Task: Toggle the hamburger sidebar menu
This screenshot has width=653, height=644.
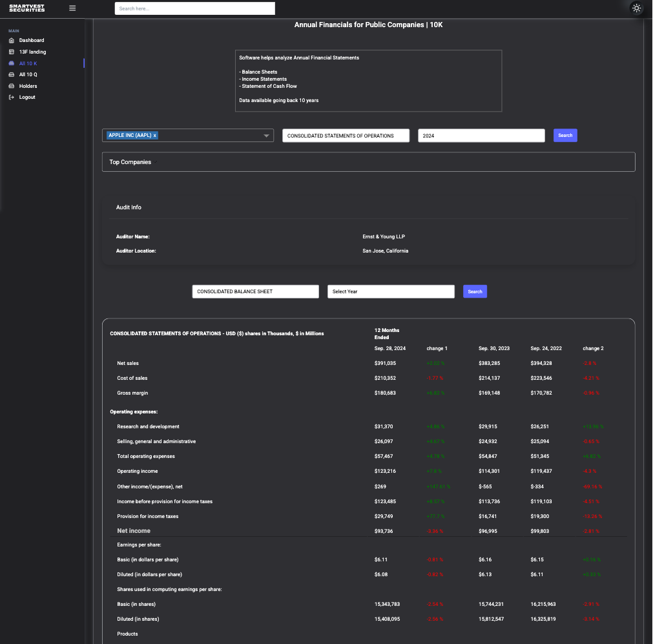Action: pos(72,8)
